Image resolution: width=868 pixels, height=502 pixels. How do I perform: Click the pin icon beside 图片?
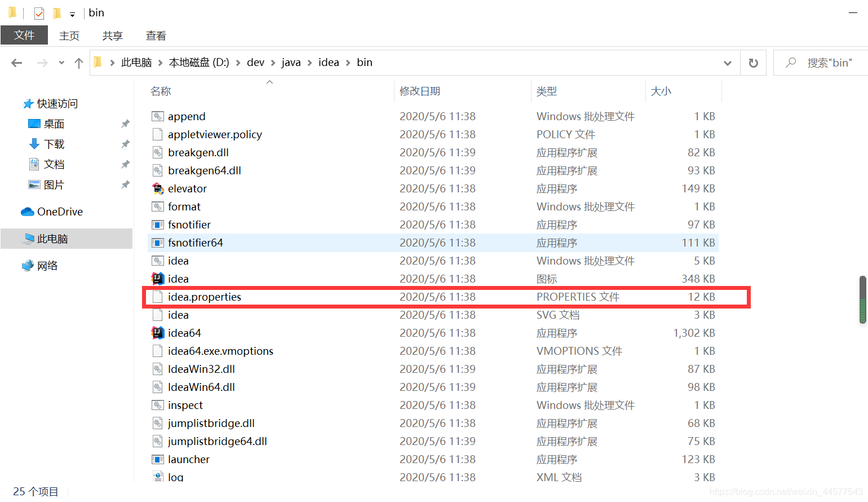click(x=125, y=184)
